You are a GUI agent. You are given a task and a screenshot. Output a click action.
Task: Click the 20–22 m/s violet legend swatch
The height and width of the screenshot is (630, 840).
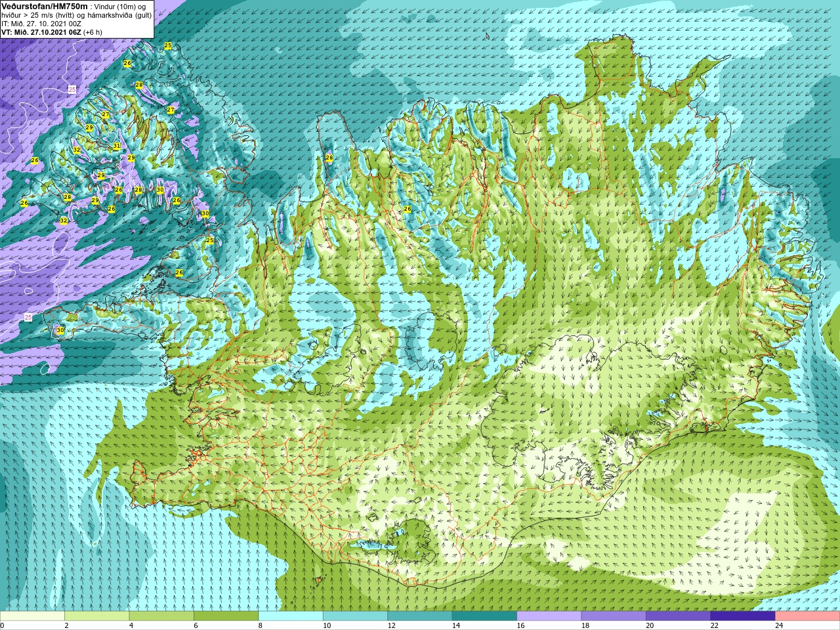(x=679, y=616)
